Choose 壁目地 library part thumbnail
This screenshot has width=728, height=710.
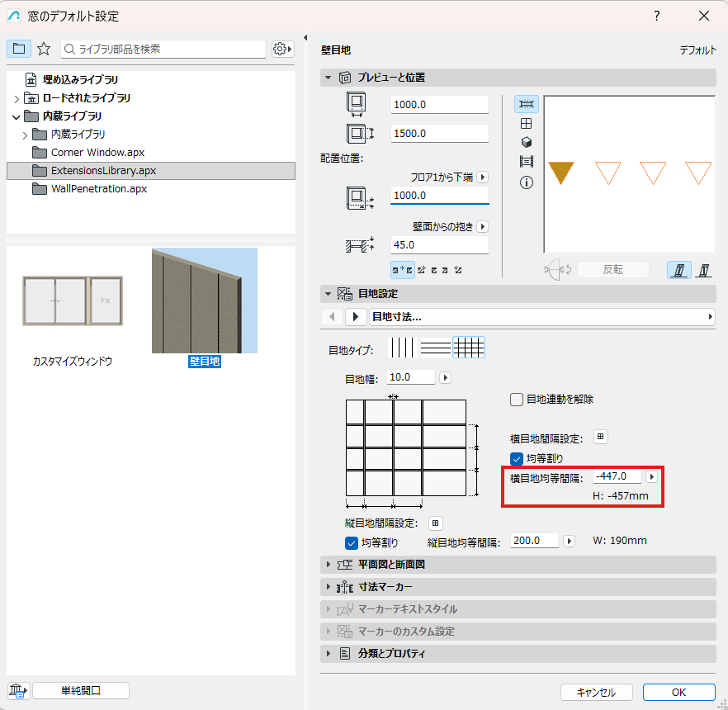tap(205, 301)
